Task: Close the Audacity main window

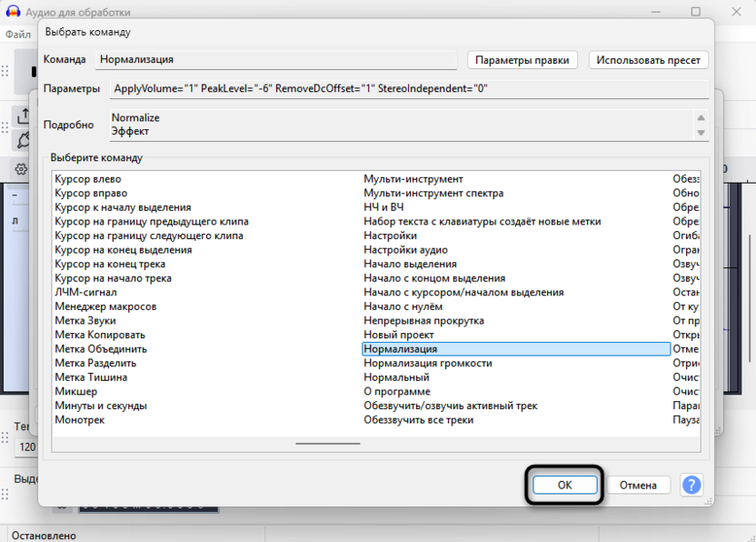Action: pos(736,12)
